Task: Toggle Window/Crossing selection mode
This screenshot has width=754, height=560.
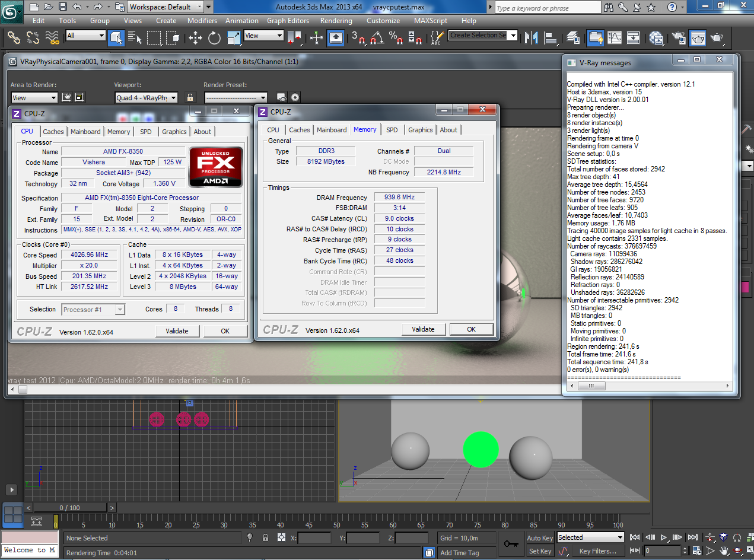Action: click(173, 38)
